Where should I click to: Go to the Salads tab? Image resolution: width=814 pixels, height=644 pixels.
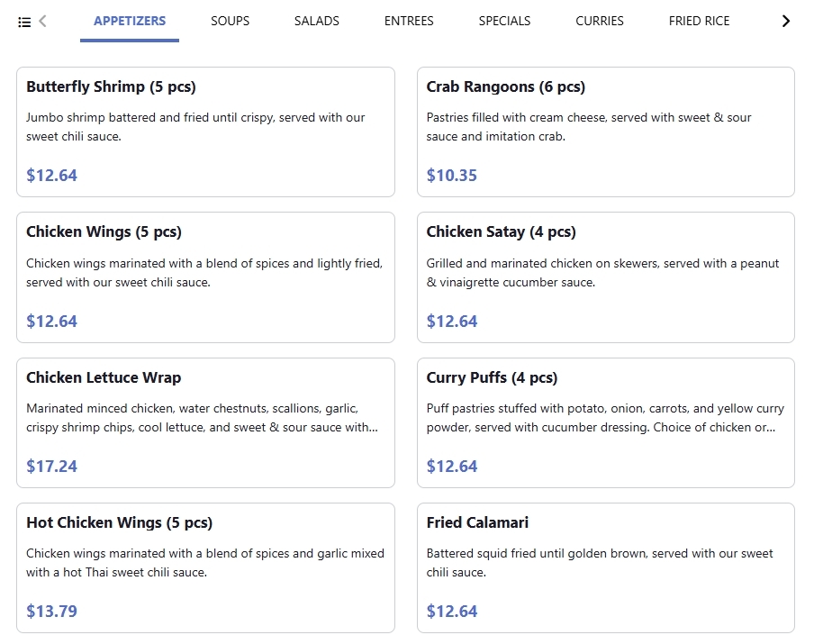point(317,22)
